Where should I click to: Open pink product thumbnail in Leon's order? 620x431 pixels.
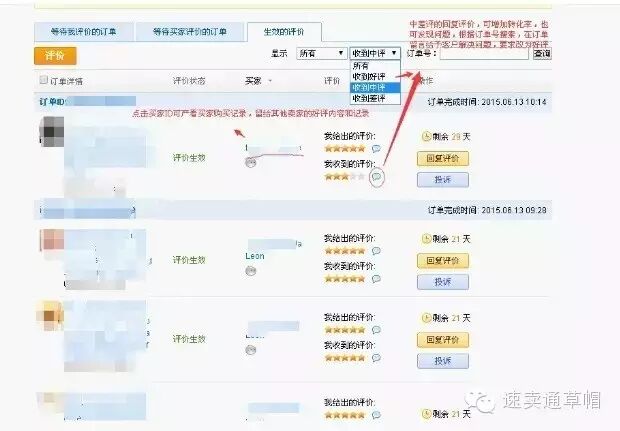click(x=52, y=240)
